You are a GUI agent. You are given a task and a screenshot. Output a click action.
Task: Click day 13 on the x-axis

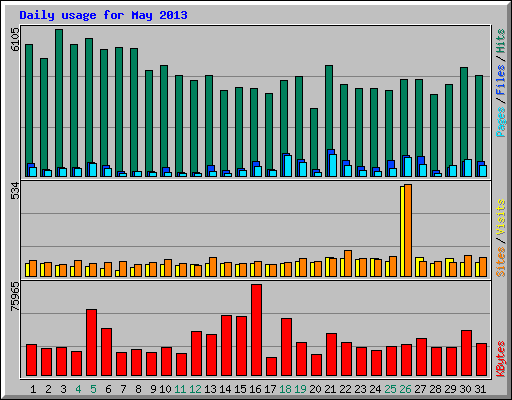210,389
